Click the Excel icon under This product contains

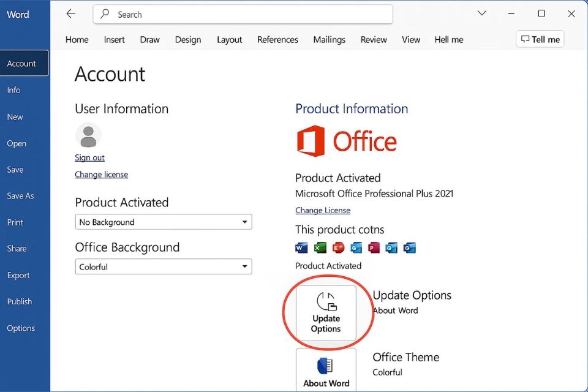click(320, 248)
